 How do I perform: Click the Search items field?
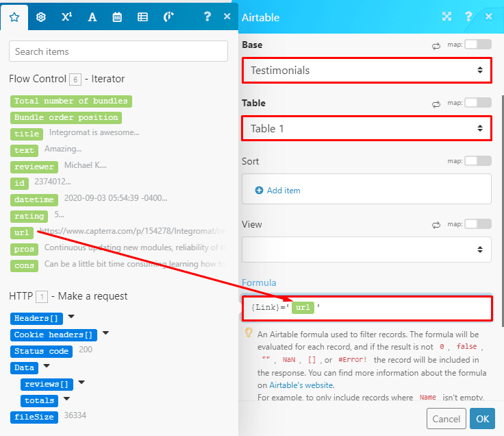(118, 51)
